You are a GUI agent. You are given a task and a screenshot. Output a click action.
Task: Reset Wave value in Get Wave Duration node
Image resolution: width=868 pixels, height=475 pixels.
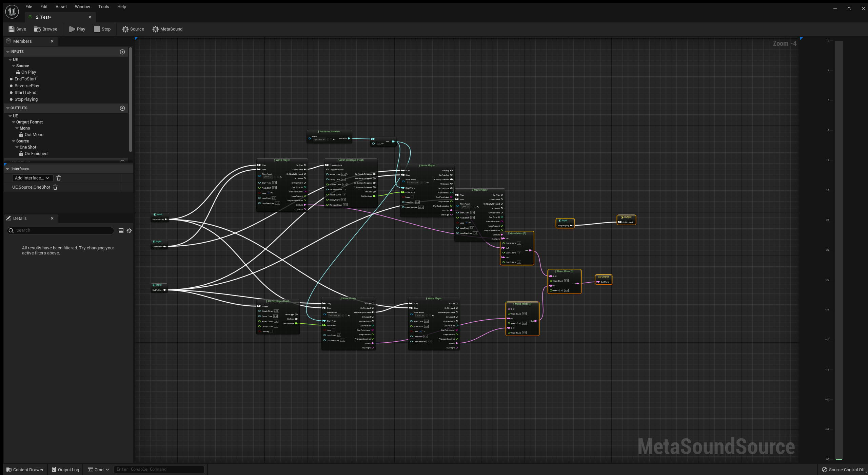click(334, 139)
